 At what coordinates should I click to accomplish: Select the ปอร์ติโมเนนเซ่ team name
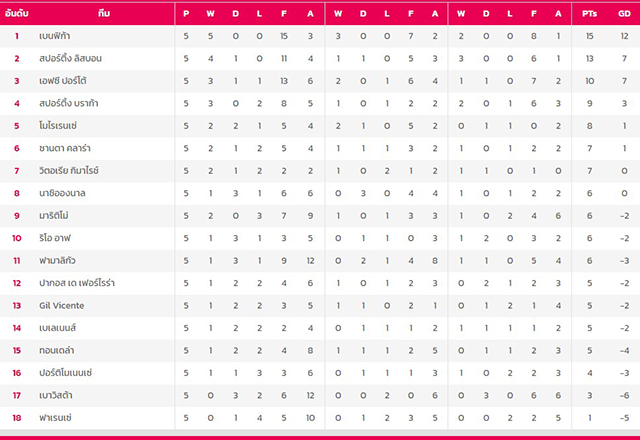(x=65, y=373)
